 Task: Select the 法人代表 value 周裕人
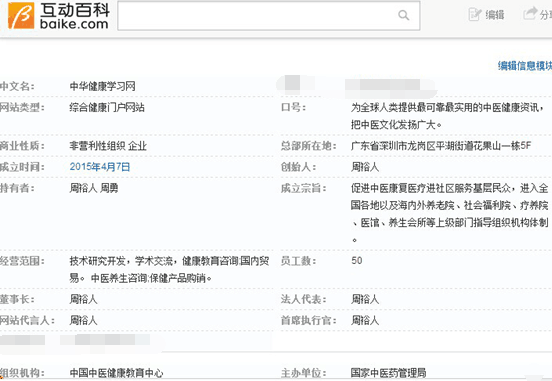point(365,299)
